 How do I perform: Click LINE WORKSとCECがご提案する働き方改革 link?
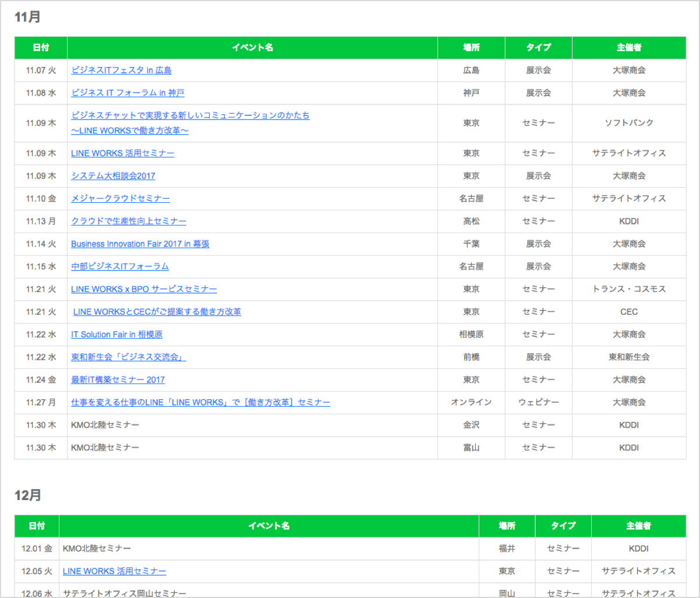157,312
